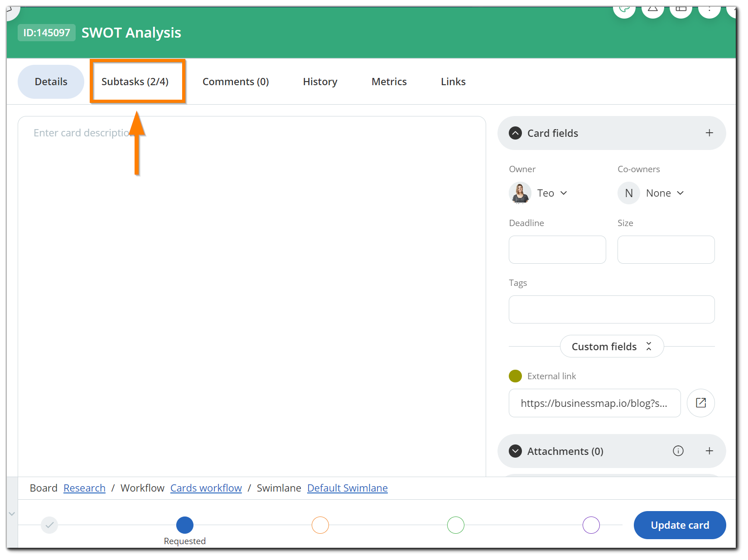Switch to the Details tab

pyautogui.click(x=51, y=82)
